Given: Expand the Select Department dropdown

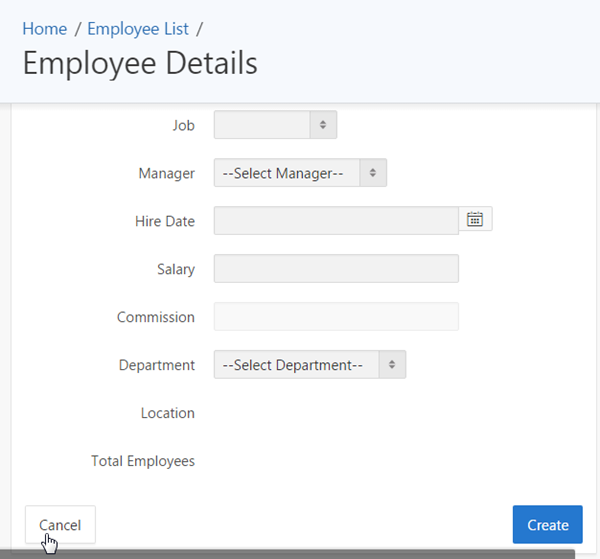Looking at the screenshot, I should (310, 365).
